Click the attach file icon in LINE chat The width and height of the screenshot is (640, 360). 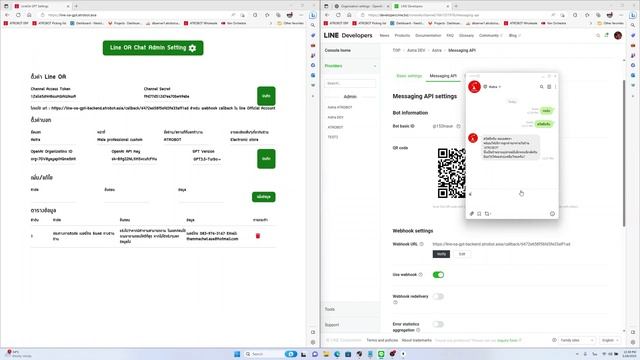point(471,213)
